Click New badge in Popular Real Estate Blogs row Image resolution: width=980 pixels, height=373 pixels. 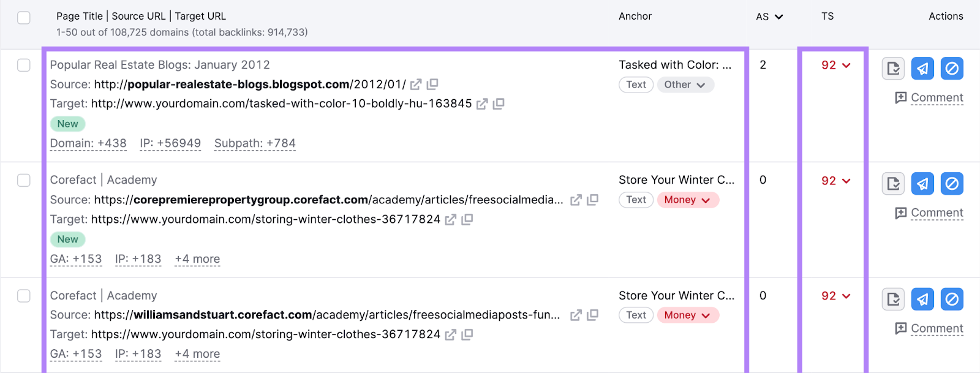point(67,124)
